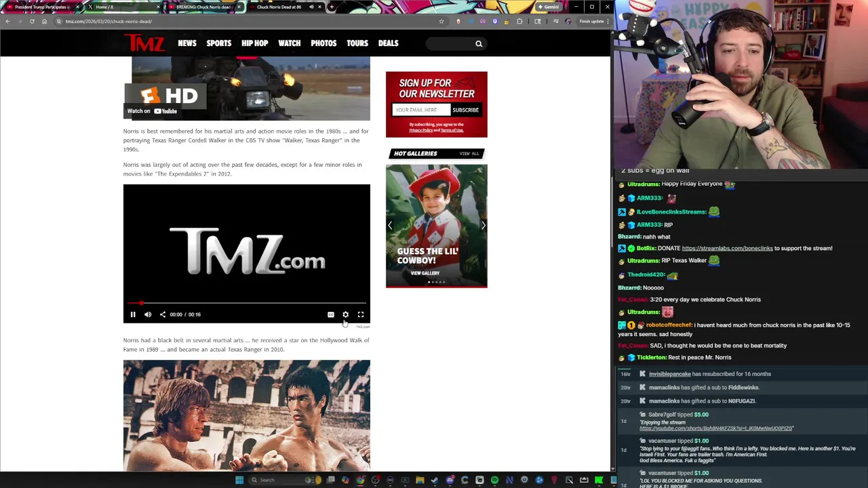Open the TOURS section
This screenshot has height=488, width=868.
click(357, 43)
